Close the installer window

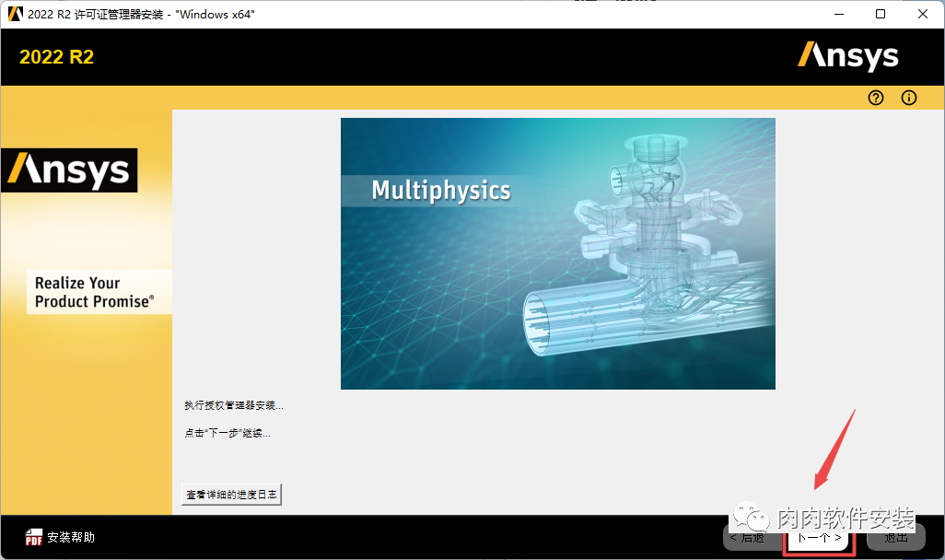coord(923,14)
